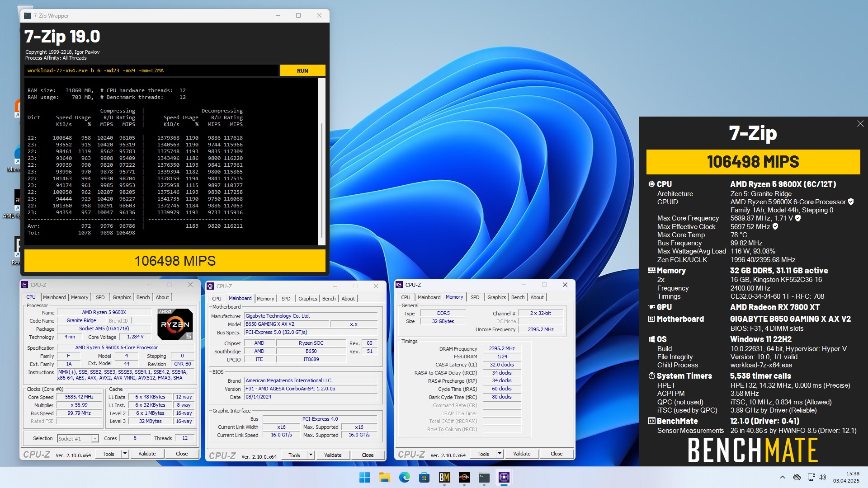Click the verified shield icon beside CPUID processor name
This screenshot has height=488, width=868.
click(851, 202)
